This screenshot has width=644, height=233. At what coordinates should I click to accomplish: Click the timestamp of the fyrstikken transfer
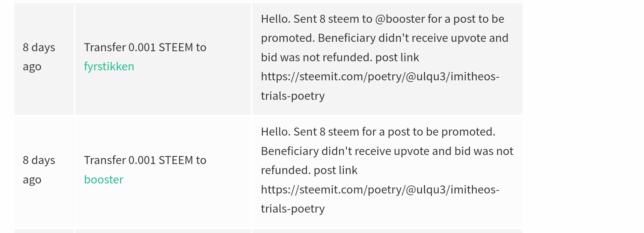coord(39,57)
